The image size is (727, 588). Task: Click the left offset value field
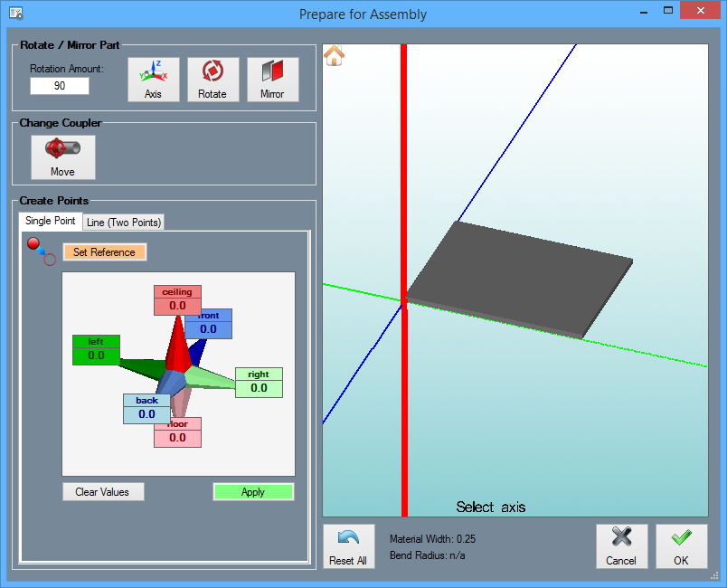pyautogui.click(x=97, y=356)
